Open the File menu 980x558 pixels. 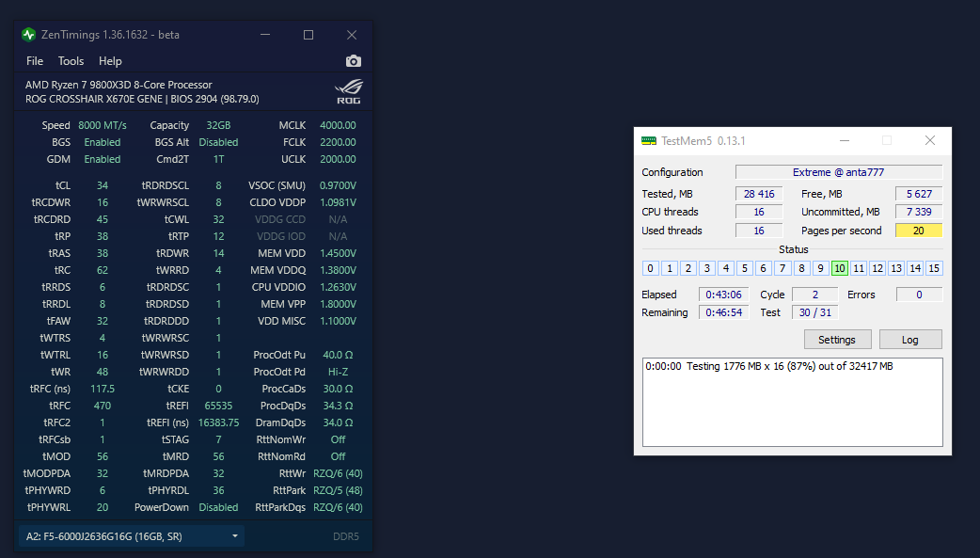[35, 61]
